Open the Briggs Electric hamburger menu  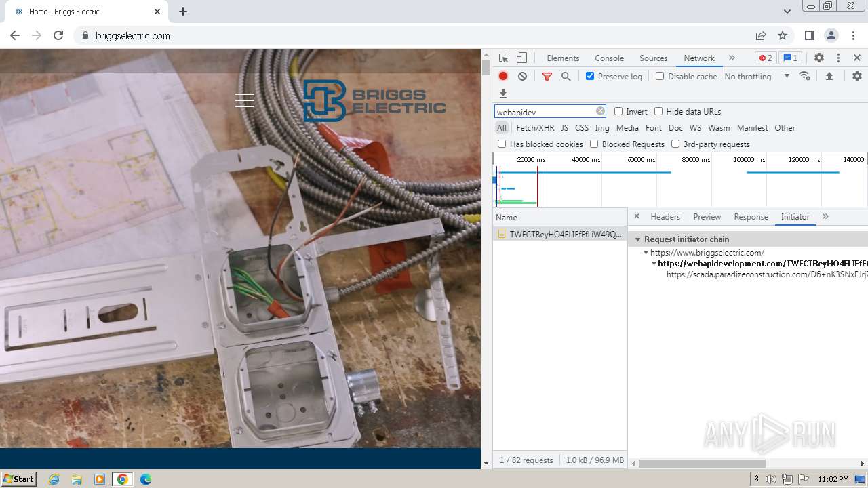pos(245,100)
